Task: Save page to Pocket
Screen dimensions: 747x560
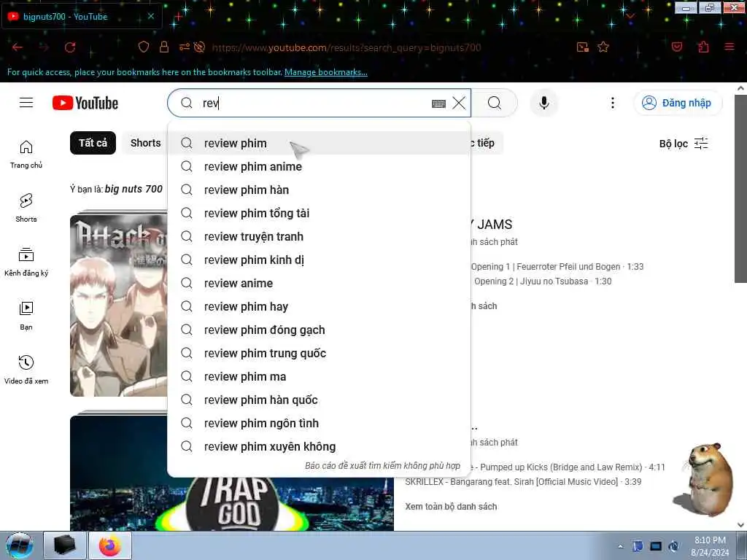Action: click(x=676, y=47)
